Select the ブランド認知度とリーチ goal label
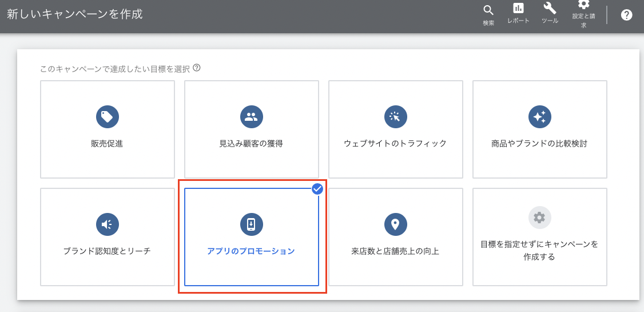 click(x=107, y=251)
